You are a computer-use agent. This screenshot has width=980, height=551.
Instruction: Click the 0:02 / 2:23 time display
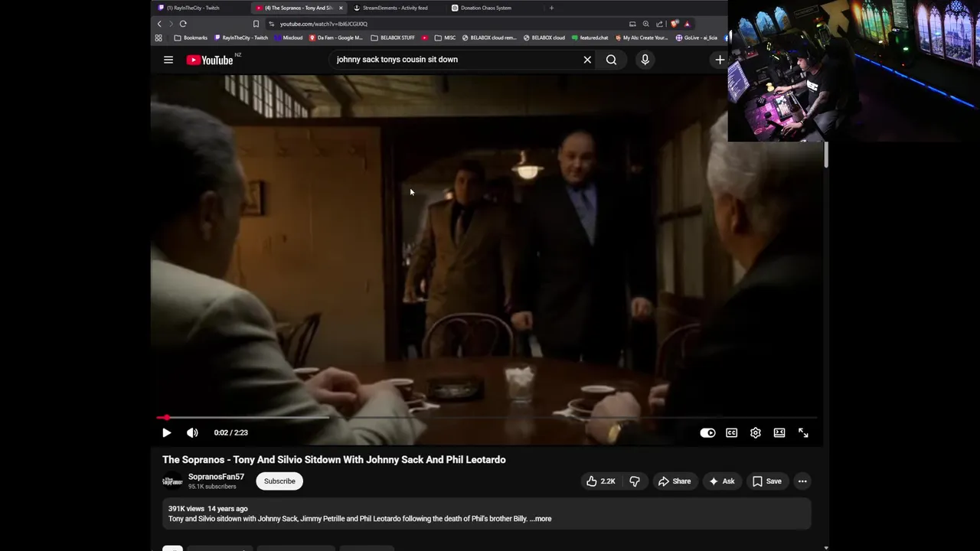click(x=231, y=432)
